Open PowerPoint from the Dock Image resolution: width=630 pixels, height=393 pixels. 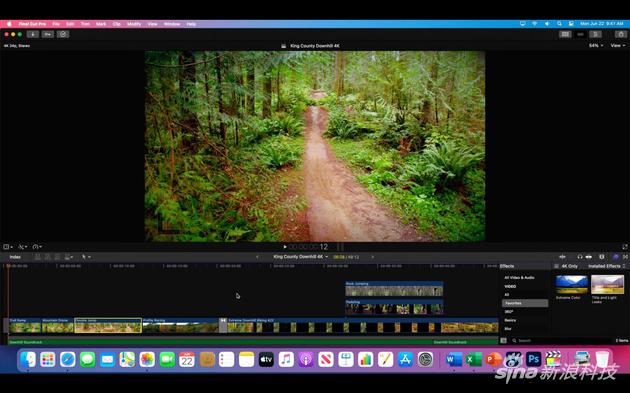click(x=494, y=359)
